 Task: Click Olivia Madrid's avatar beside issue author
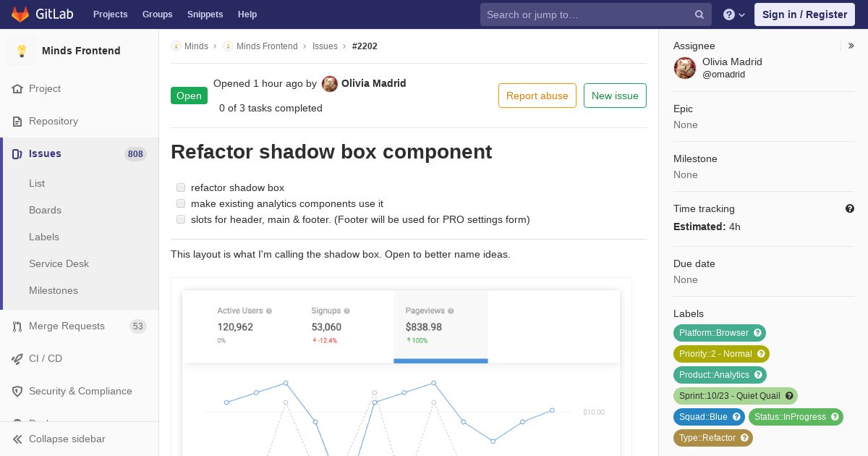[330, 84]
